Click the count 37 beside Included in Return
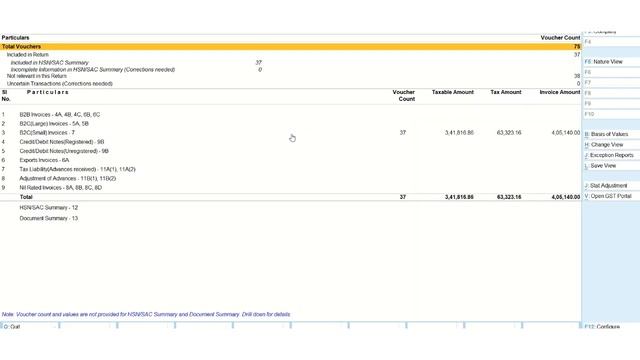Viewport: 640px width, 360px height. pyautogui.click(x=577, y=55)
